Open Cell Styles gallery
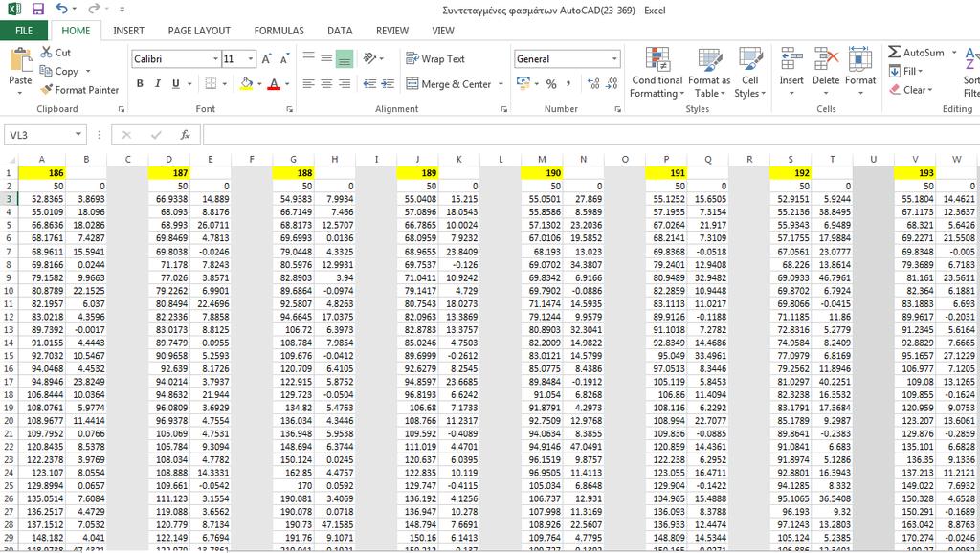This screenshot has height=553, width=980. (x=750, y=73)
